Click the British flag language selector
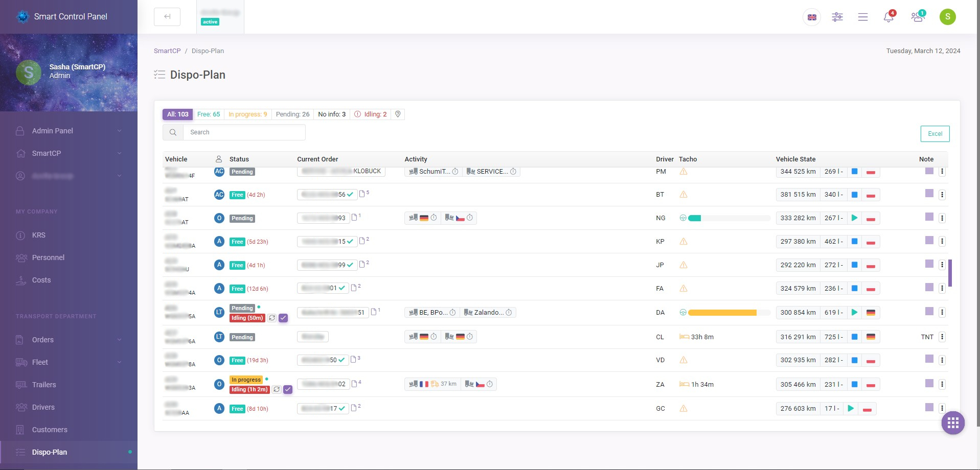This screenshot has width=980, height=470. coord(811,17)
